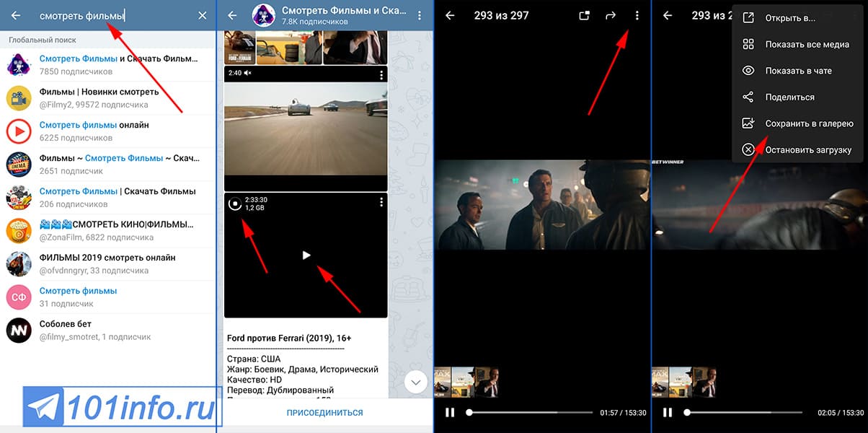The image size is (868, 433).
Task: Click the search input with text смотреть фильмы
Action: (108, 15)
